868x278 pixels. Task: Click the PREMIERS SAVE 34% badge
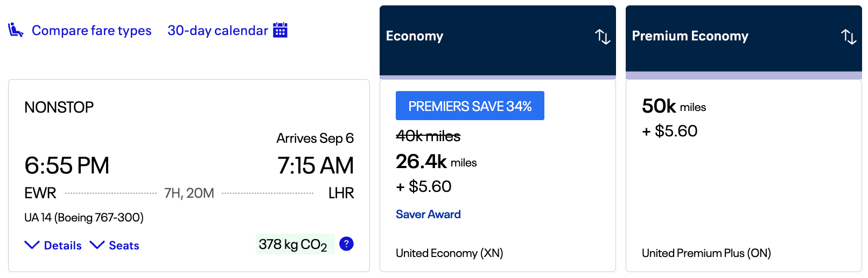pyautogui.click(x=470, y=106)
